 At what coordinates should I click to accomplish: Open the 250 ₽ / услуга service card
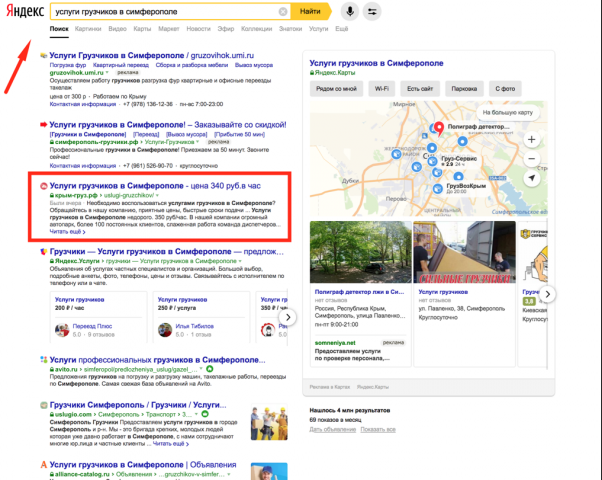(x=202, y=317)
